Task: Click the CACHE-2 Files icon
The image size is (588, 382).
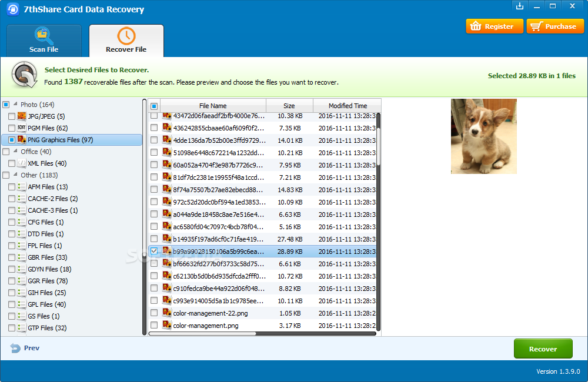Action: [22, 199]
